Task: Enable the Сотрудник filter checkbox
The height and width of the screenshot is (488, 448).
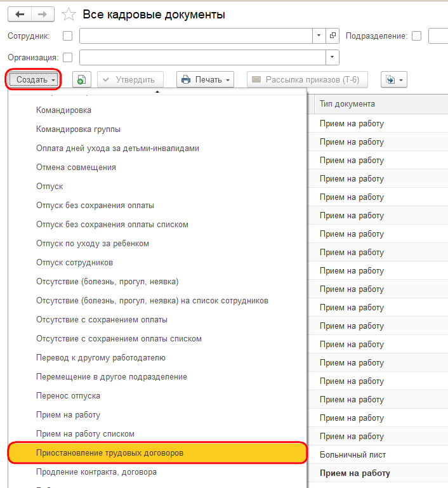Action: [x=67, y=36]
